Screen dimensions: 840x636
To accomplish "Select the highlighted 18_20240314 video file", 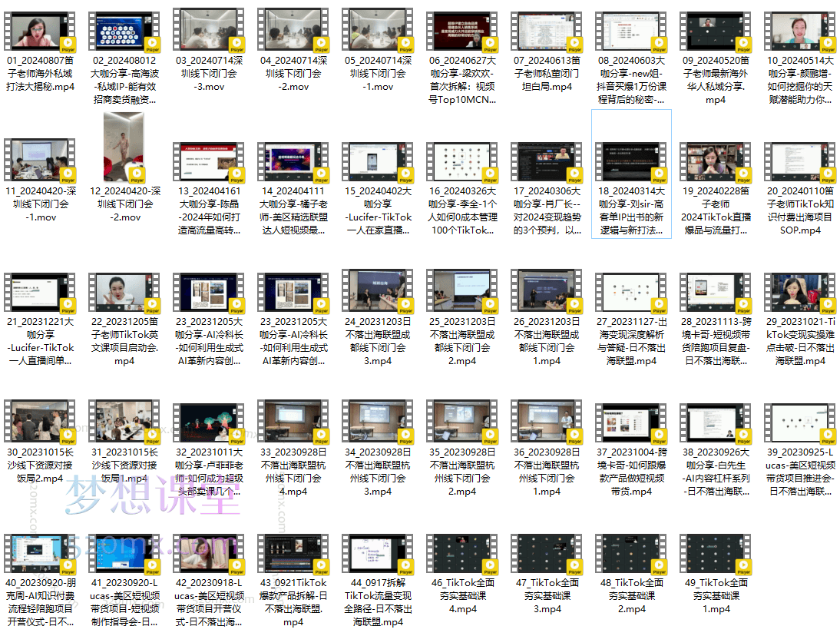I will (630, 162).
